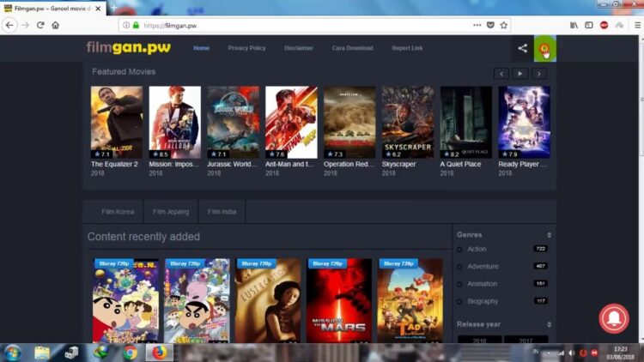The width and height of the screenshot is (644, 362).
Task: Open the Mission to Mars recently added poster
Action: point(339,301)
